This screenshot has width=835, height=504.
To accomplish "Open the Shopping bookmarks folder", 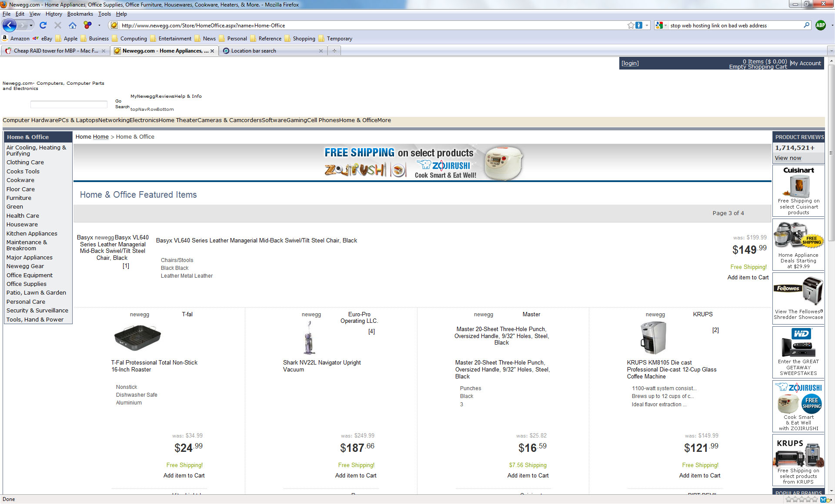I will 300,38.
